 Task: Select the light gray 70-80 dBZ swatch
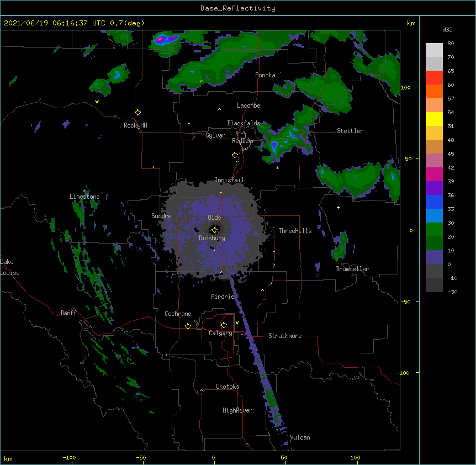click(x=434, y=50)
